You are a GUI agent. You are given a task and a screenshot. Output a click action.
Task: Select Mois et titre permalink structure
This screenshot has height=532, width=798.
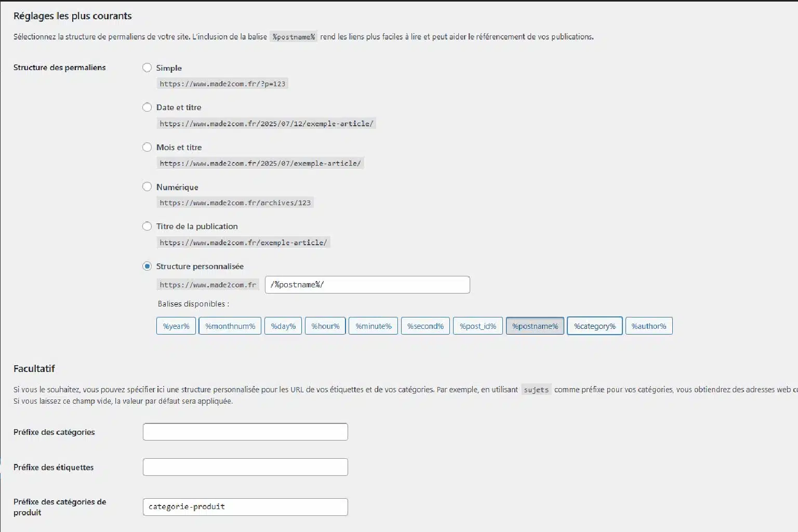pos(147,147)
